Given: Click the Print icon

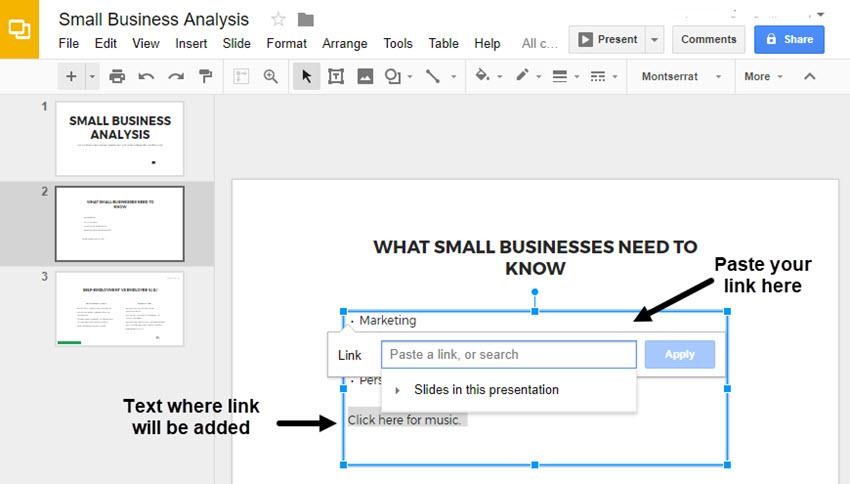Looking at the screenshot, I should 117,76.
